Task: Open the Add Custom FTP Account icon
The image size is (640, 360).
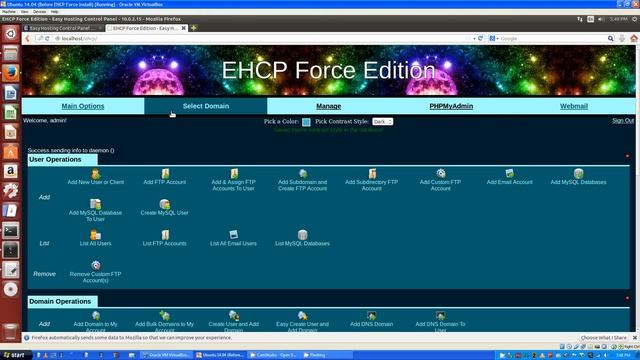Action: click(x=441, y=173)
